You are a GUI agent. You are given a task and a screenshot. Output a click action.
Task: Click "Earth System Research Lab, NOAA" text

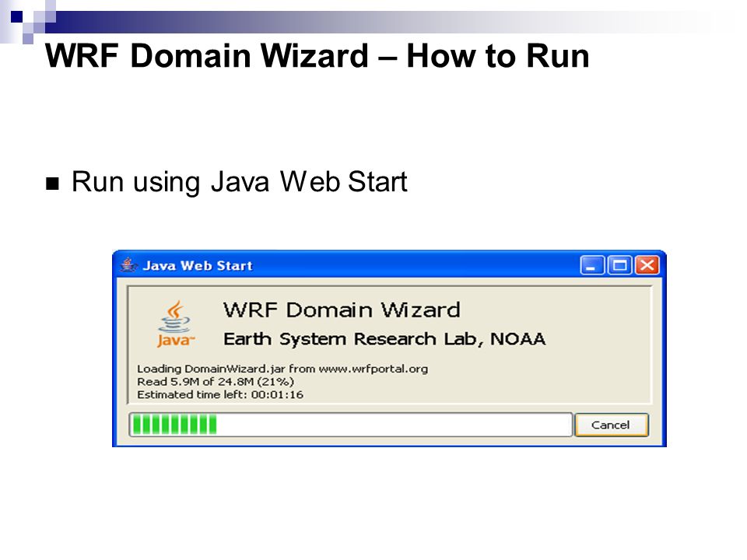tap(384, 339)
